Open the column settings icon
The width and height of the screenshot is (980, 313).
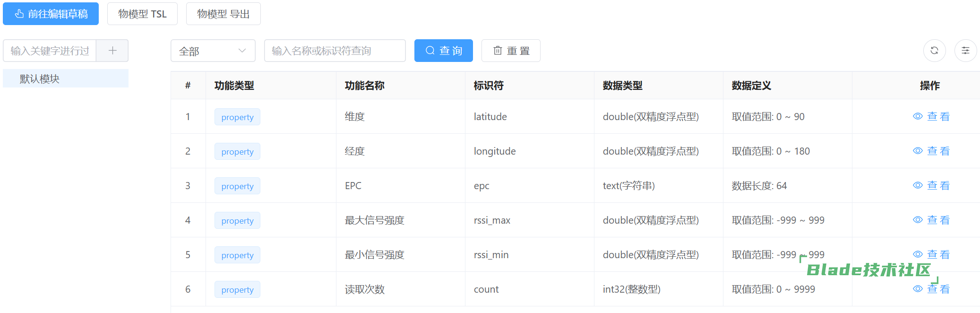(965, 51)
